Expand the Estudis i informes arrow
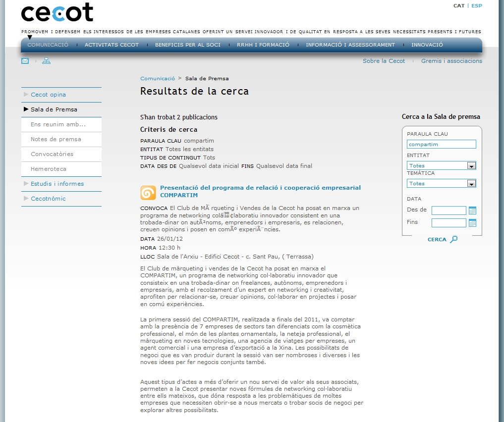The image size is (504, 422). coord(26,183)
